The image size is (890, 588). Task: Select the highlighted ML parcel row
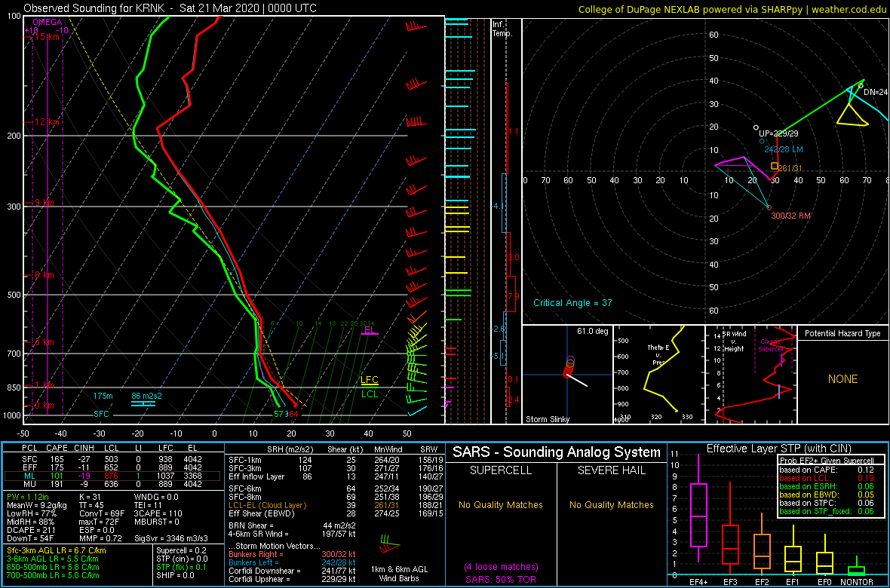pyautogui.click(x=112, y=476)
